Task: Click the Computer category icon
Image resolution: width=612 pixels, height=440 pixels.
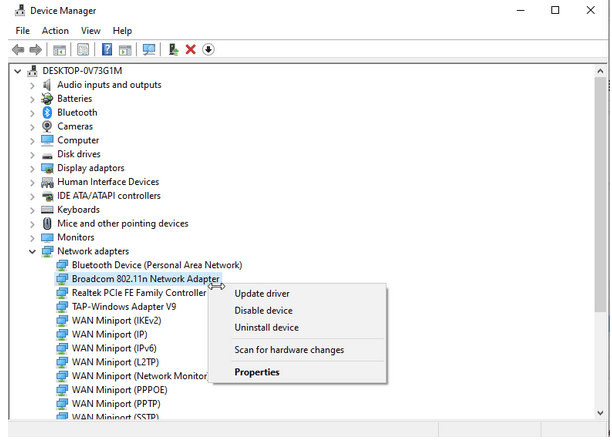Action: coord(47,140)
